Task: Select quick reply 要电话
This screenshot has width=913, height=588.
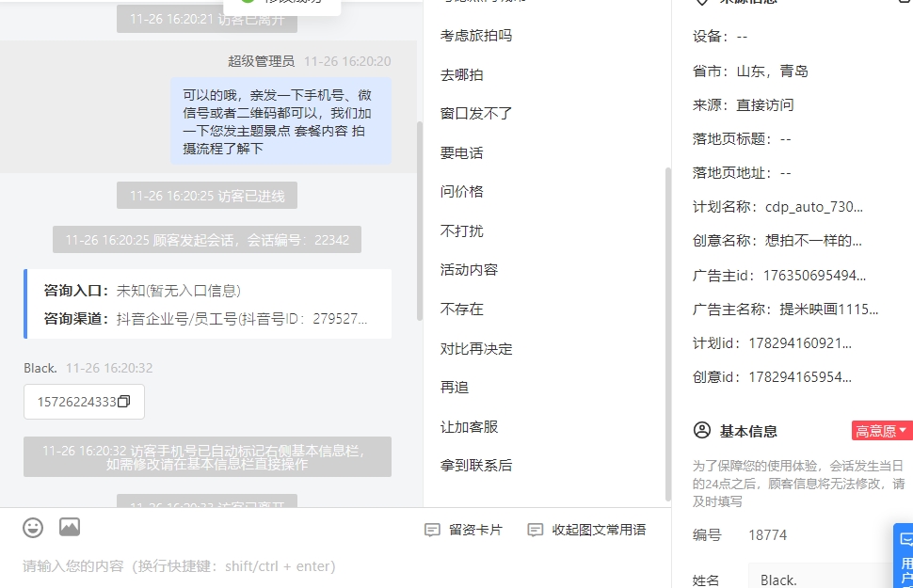Action: click(462, 153)
